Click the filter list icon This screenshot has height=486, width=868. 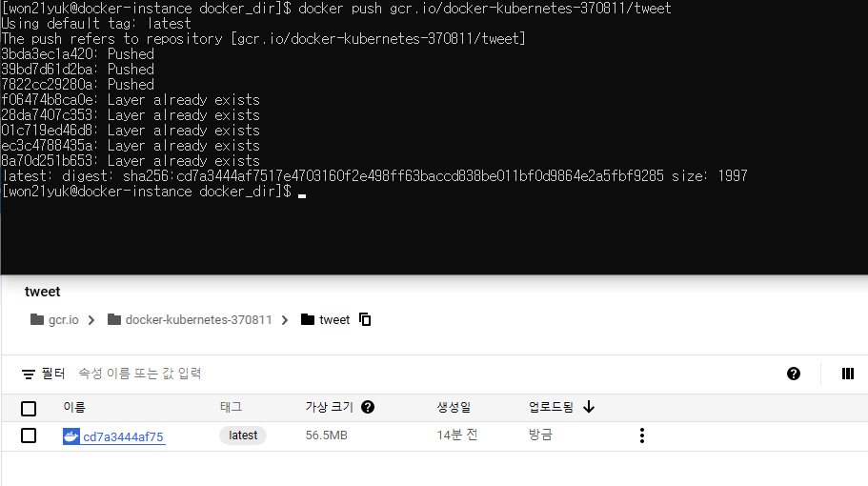click(x=29, y=375)
